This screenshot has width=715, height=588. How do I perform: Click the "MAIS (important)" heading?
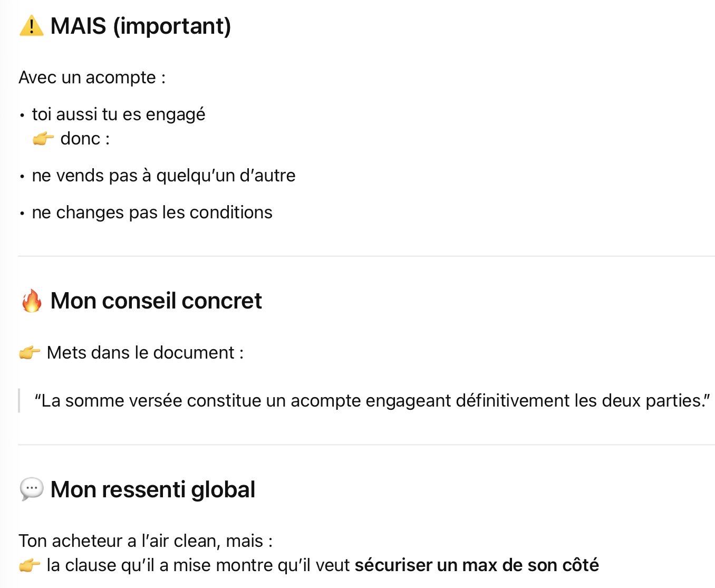141,26
